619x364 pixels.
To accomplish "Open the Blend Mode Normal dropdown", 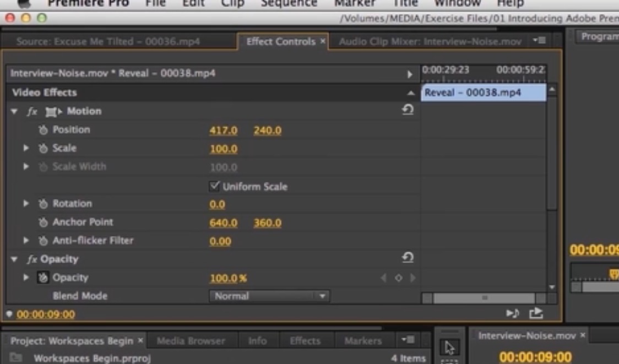I will [269, 296].
